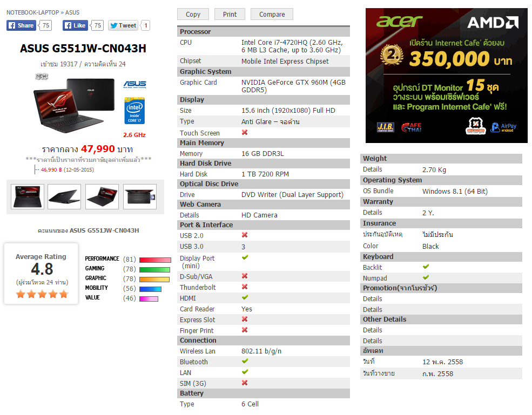Click the Processor section header
532x415 pixels.
pos(263,31)
